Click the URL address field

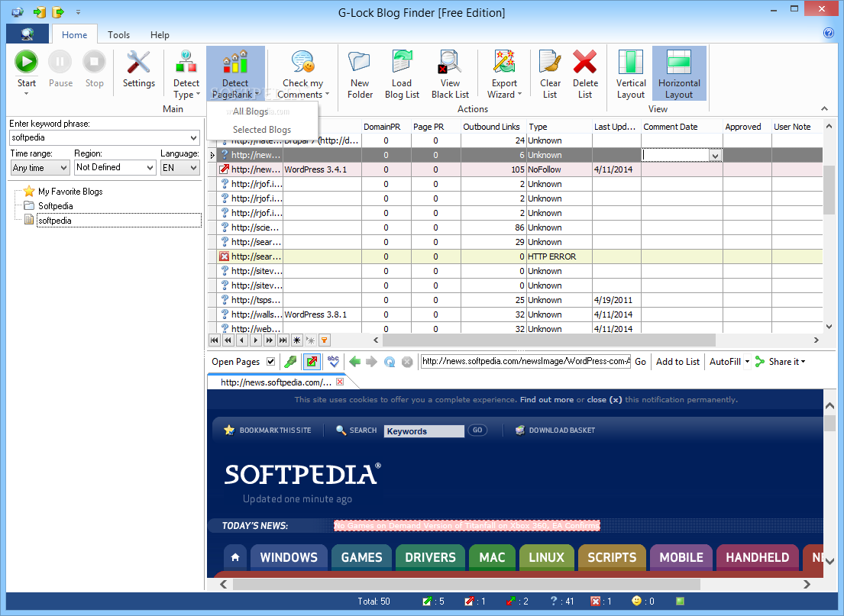pyautogui.click(x=525, y=362)
